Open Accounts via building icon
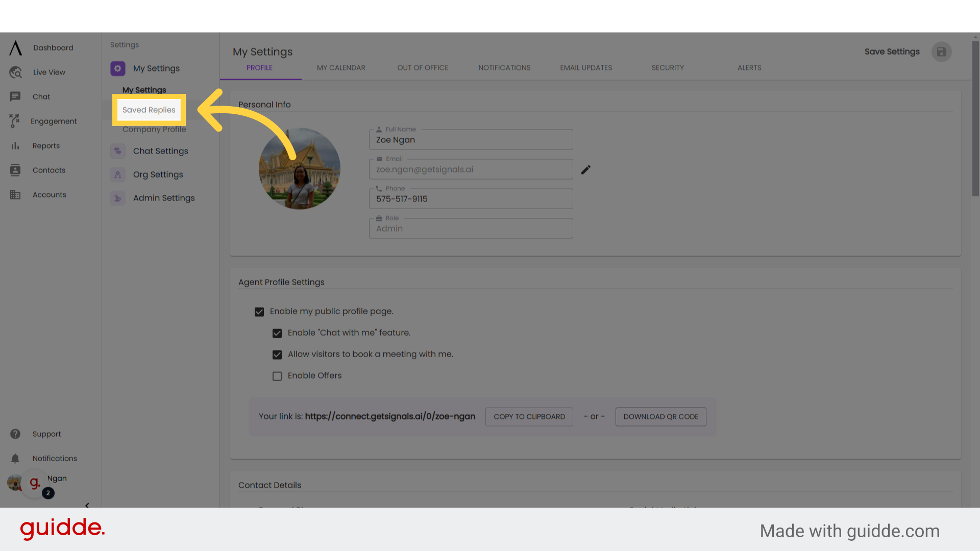 pyautogui.click(x=15, y=194)
